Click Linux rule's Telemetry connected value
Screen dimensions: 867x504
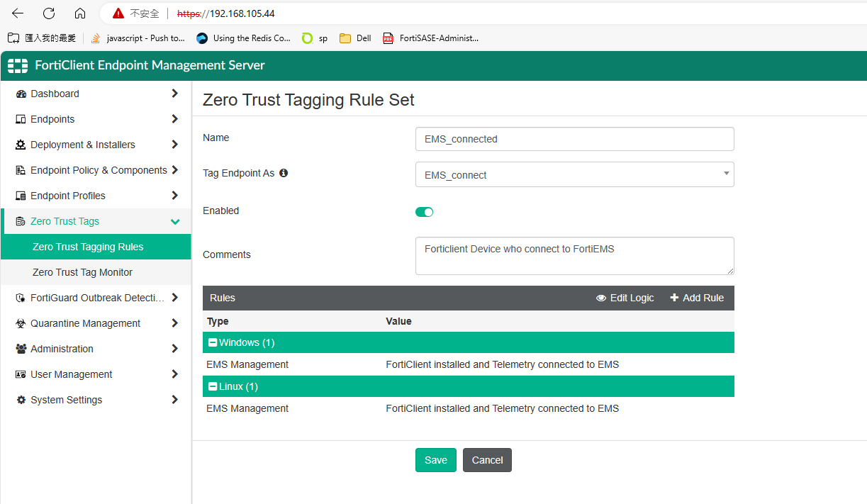click(x=502, y=408)
